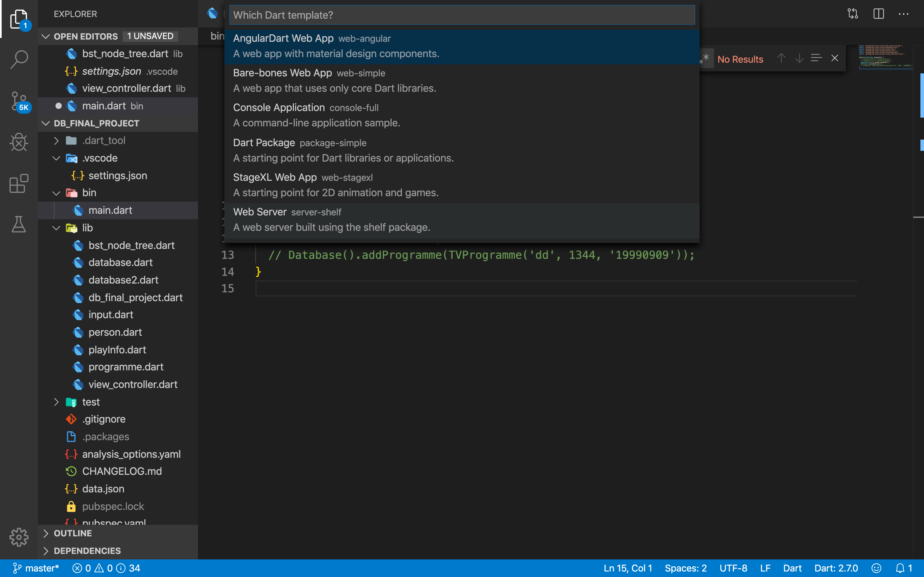
Task: Expand the .dart_tool folder
Action: click(x=56, y=141)
